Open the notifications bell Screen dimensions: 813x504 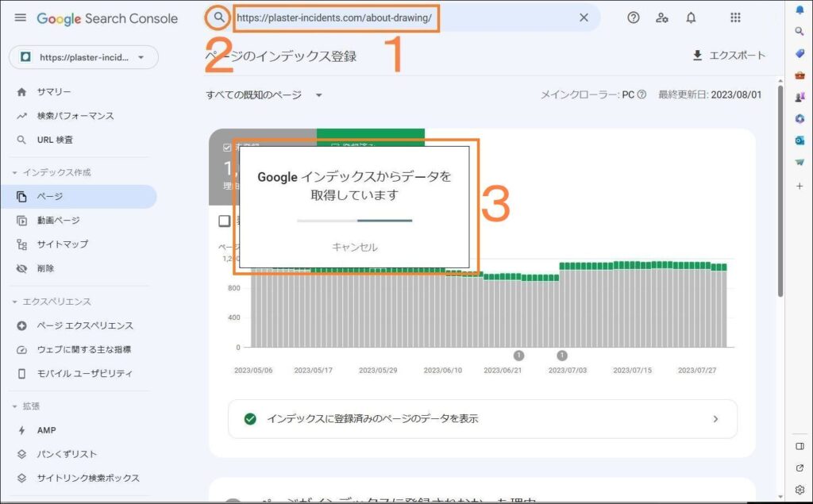pyautogui.click(x=691, y=17)
